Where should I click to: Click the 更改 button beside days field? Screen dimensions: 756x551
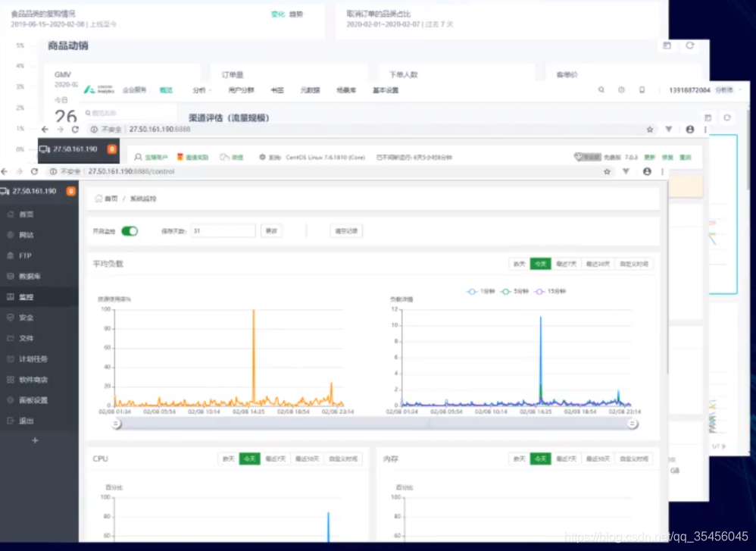coord(271,231)
